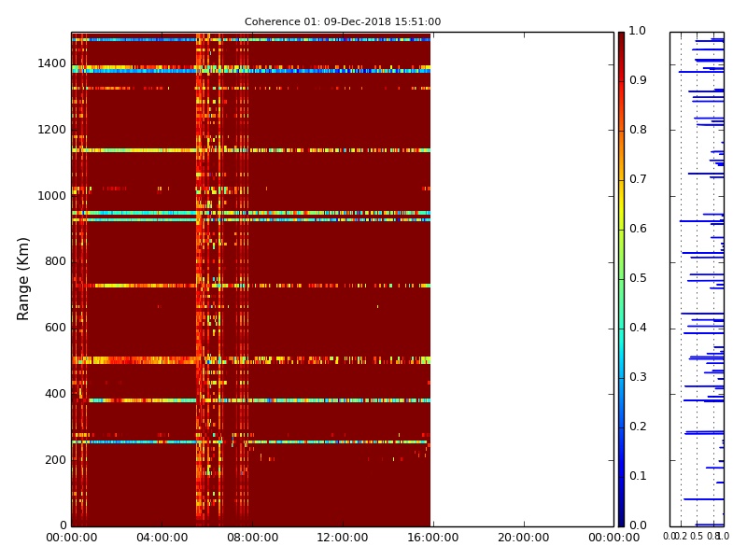This screenshot has width=747, height=560.
Task: Select the 1200 range tick label
Action: point(52,130)
